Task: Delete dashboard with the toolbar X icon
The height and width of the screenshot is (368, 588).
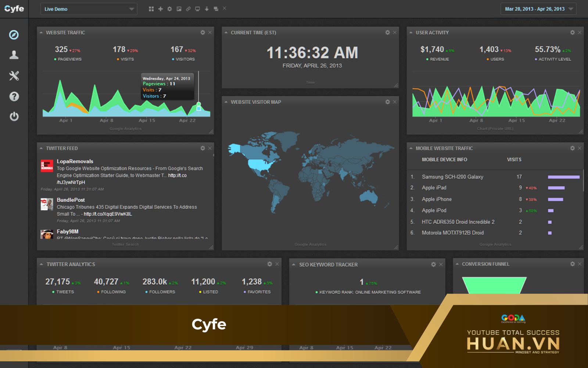Action: 225,8
